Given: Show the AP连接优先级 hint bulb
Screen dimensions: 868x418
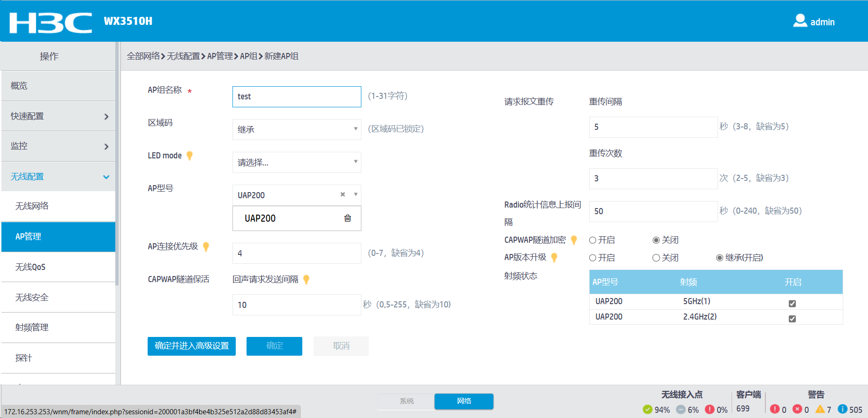Looking at the screenshot, I should (206, 246).
